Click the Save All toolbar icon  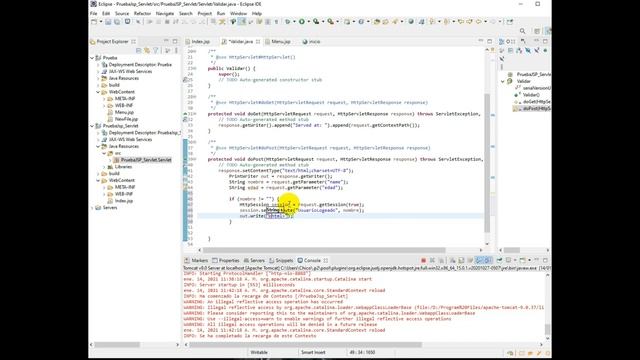tap(117, 22)
